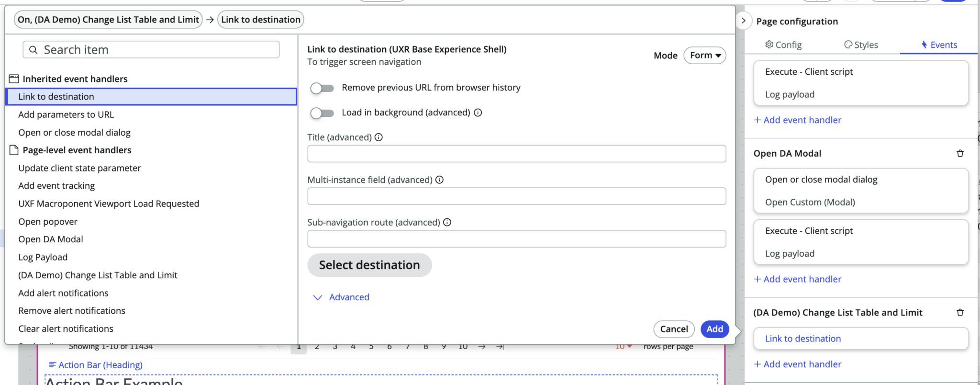
Task: Select Open popover in the handler list
Action: tap(47, 221)
